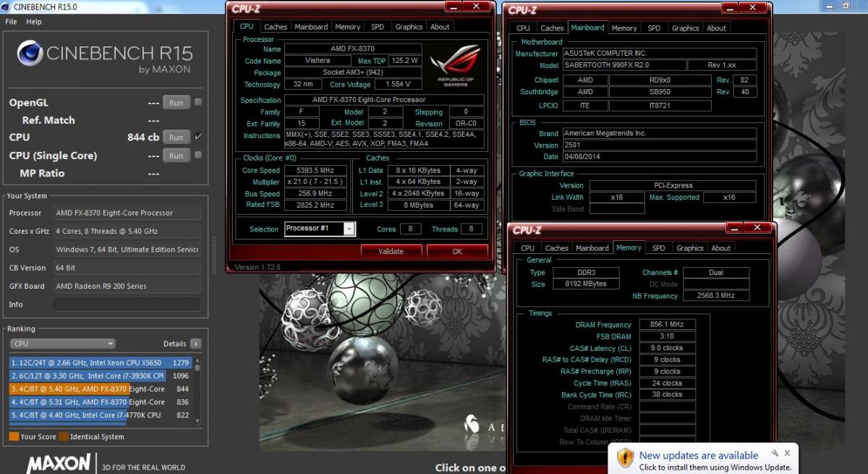Open New updates are available notification
Image resolution: width=868 pixels, height=474 pixels.
coord(699,455)
